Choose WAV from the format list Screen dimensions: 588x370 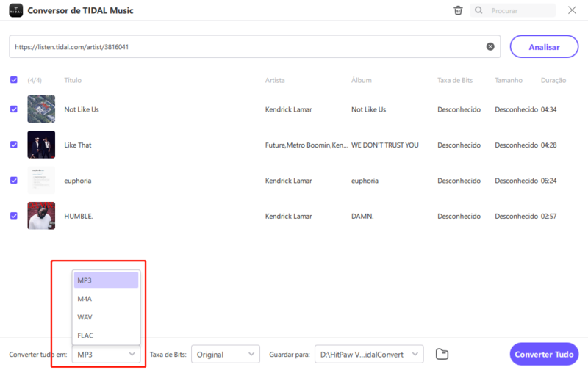pyautogui.click(x=106, y=317)
